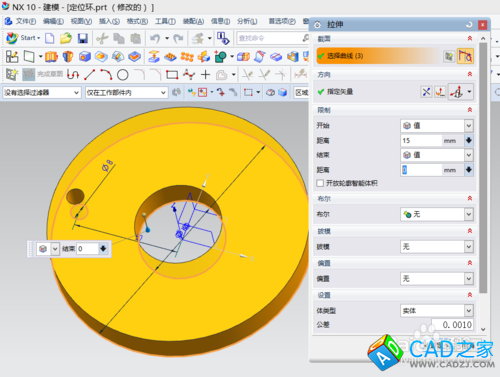
Task: Click the Save disk icon in toolbar
Action: [x=82, y=38]
